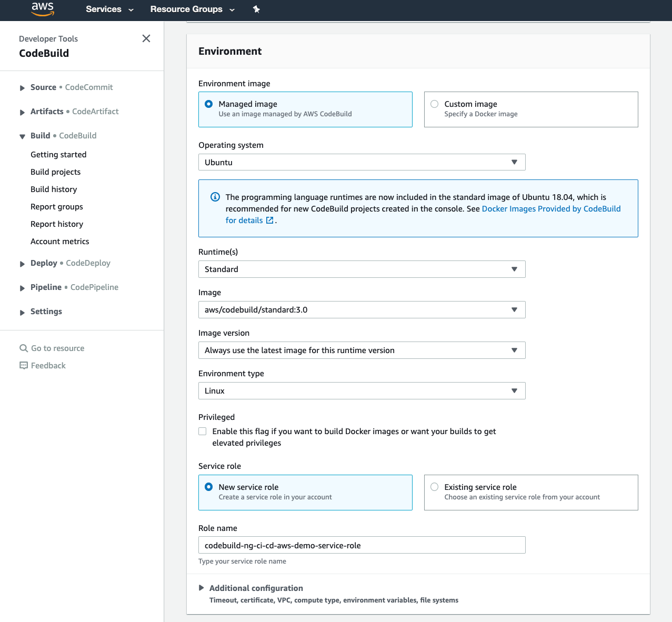Viewport: 672px width, 622px height.
Task: Expand the Deploy CodeDeploy tree arrow
Action: coord(22,264)
